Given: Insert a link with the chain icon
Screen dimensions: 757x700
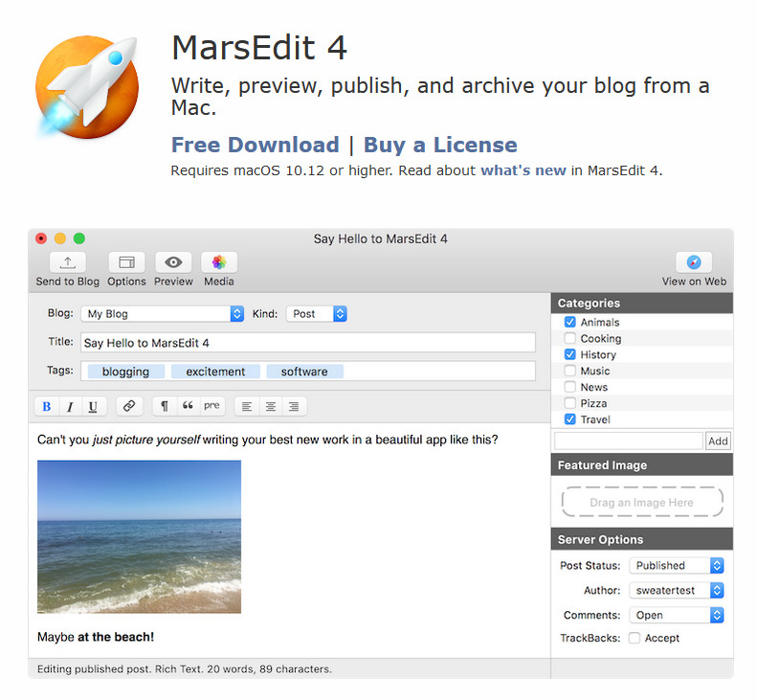Looking at the screenshot, I should pos(129,406).
